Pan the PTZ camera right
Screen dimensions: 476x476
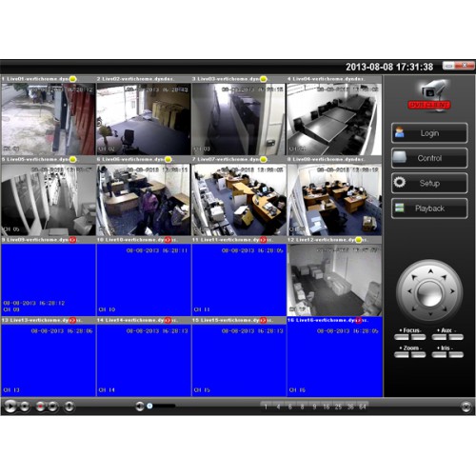(x=452, y=291)
